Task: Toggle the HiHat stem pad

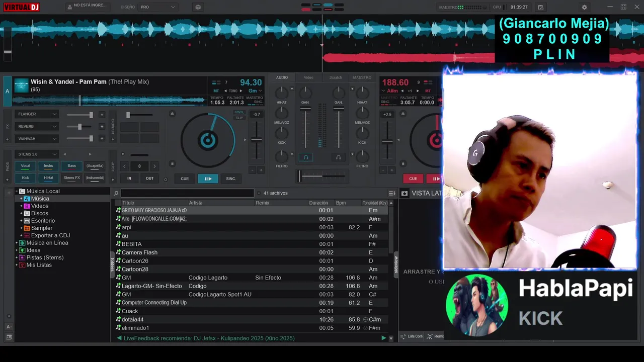Action: point(48,178)
